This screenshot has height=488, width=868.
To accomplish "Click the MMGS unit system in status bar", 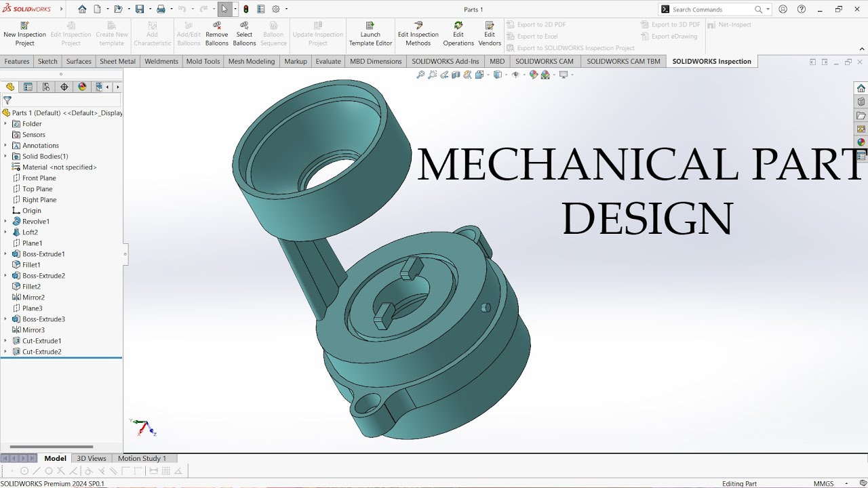I will pos(824,484).
